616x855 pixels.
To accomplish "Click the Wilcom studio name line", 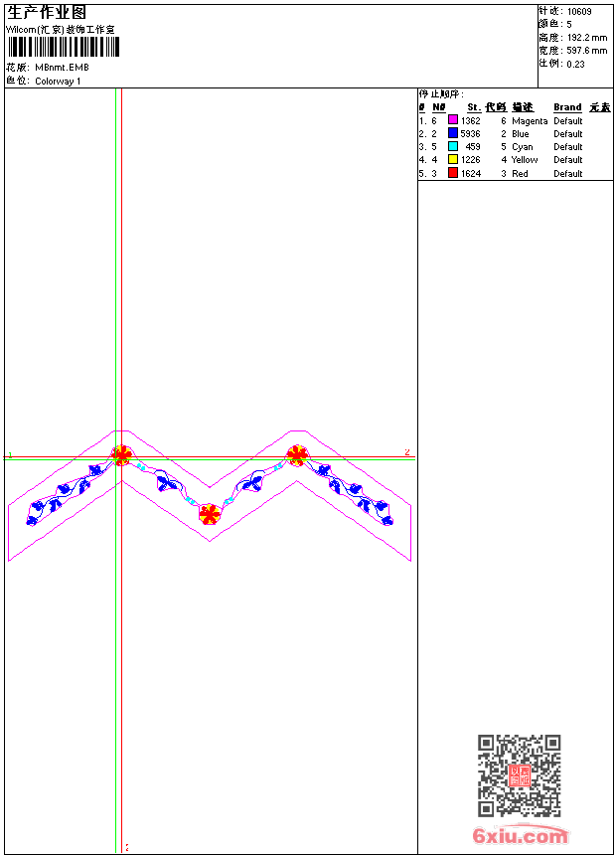I will (x=61, y=30).
